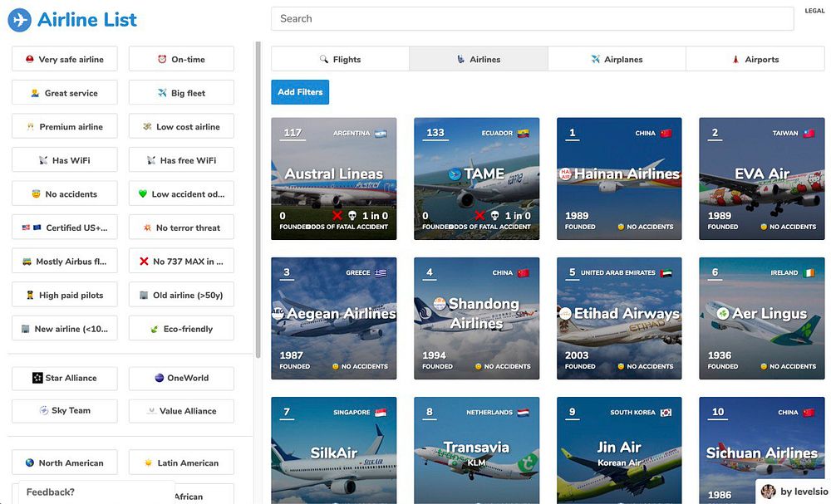Open the Etihad Airways card
The image size is (831, 504).
[x=619, y=318]
